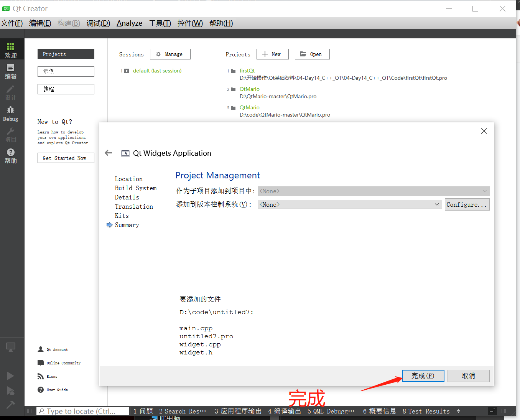Click Build System wizard step
The height and width of the screenshot is (420, 520).
pos(136,188)
